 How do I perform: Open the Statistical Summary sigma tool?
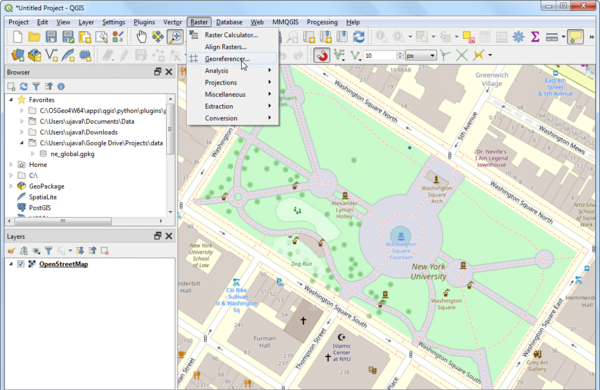click(535, 37)
